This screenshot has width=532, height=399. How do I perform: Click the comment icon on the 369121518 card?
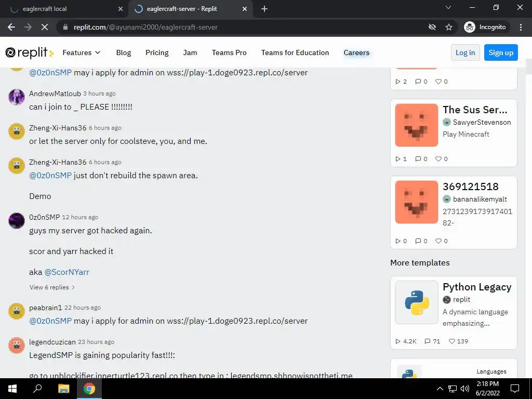coord(418,241)
